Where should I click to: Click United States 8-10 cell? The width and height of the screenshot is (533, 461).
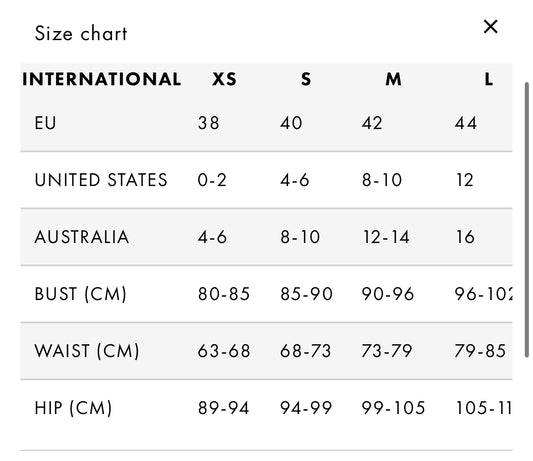382,180
